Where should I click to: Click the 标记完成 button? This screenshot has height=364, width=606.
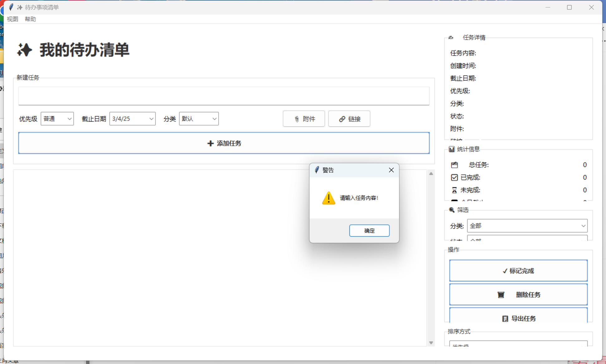[x=518, y=271]
